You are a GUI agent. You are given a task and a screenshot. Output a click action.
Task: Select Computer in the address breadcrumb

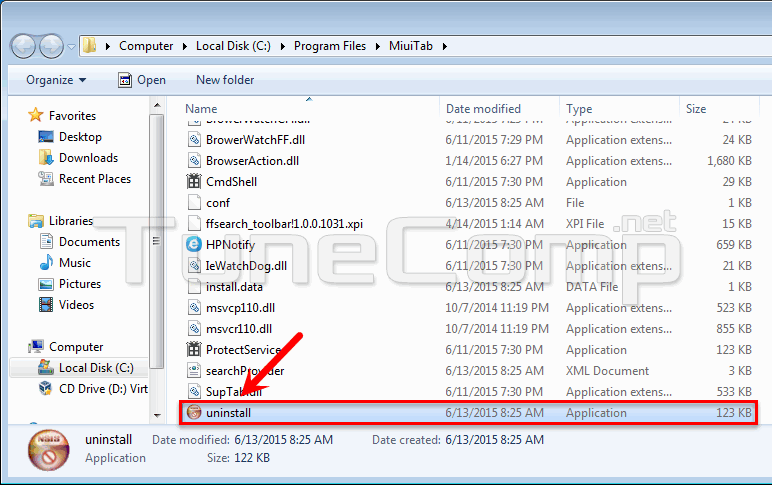146,46
